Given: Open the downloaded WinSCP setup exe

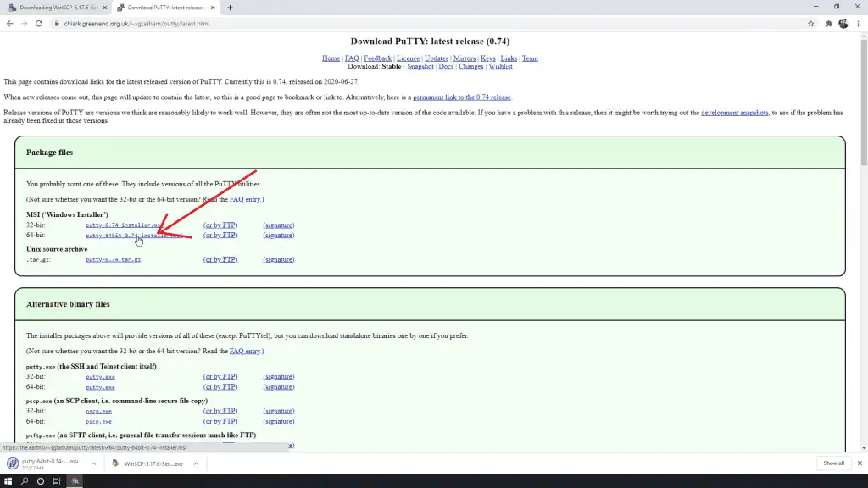Looking at the screenshot, I should pyautogui.click(x=148, y=463).
